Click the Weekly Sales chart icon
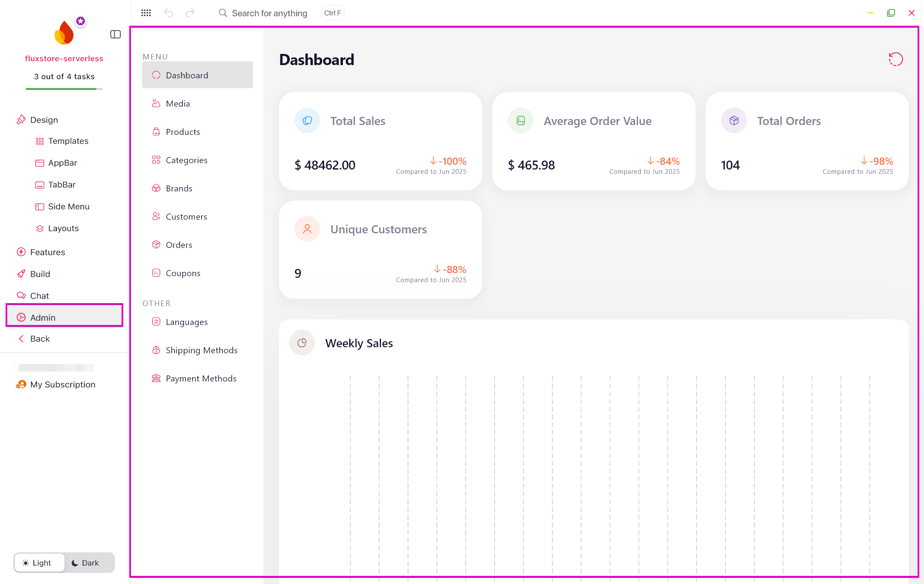 tap(302, 343)
